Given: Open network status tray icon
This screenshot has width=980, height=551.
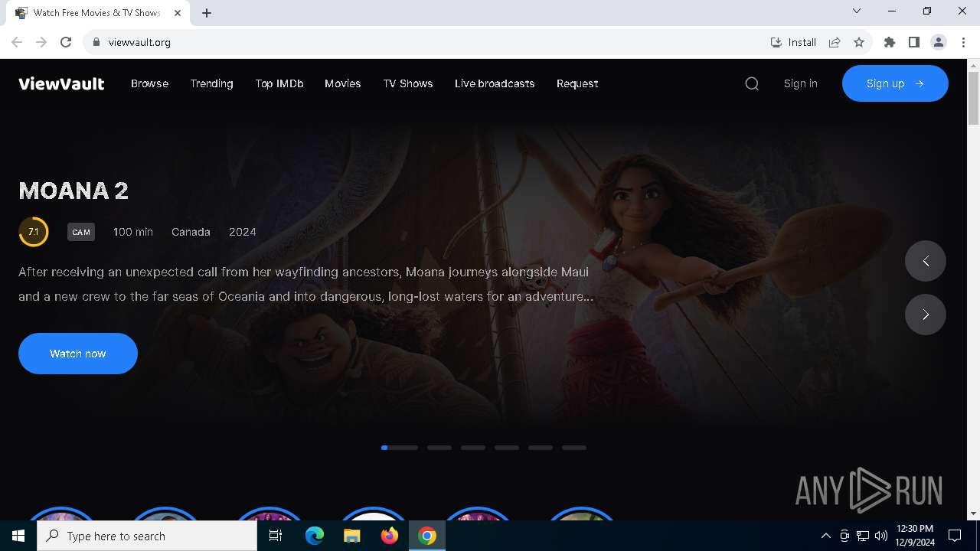Looking at the screenshot, I should [x=863, y=536].
